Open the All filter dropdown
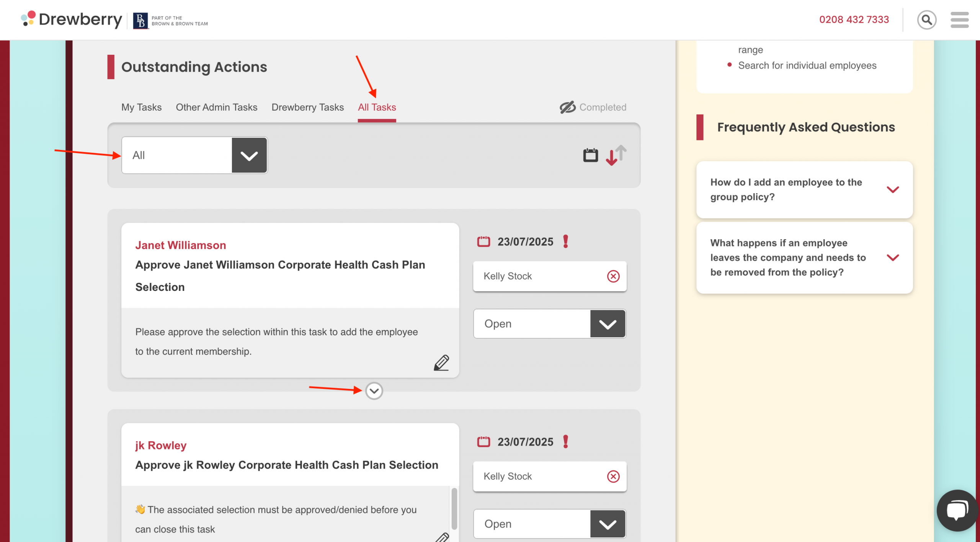The width and height of the screenshot is (980, 542). (x=249, y=155)
